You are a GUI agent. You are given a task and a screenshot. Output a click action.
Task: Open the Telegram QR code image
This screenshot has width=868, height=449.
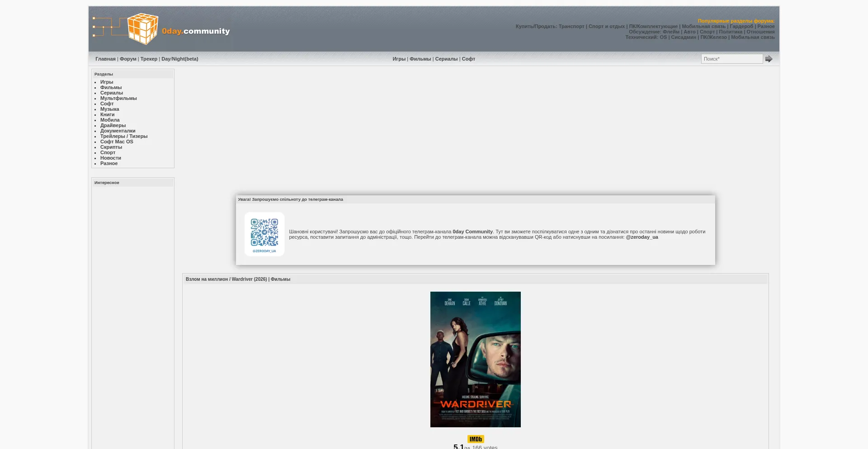click(264, 234)
